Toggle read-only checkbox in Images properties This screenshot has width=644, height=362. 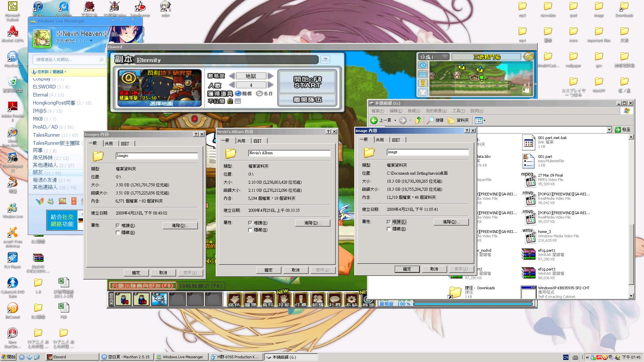click(x=118, y=226)
